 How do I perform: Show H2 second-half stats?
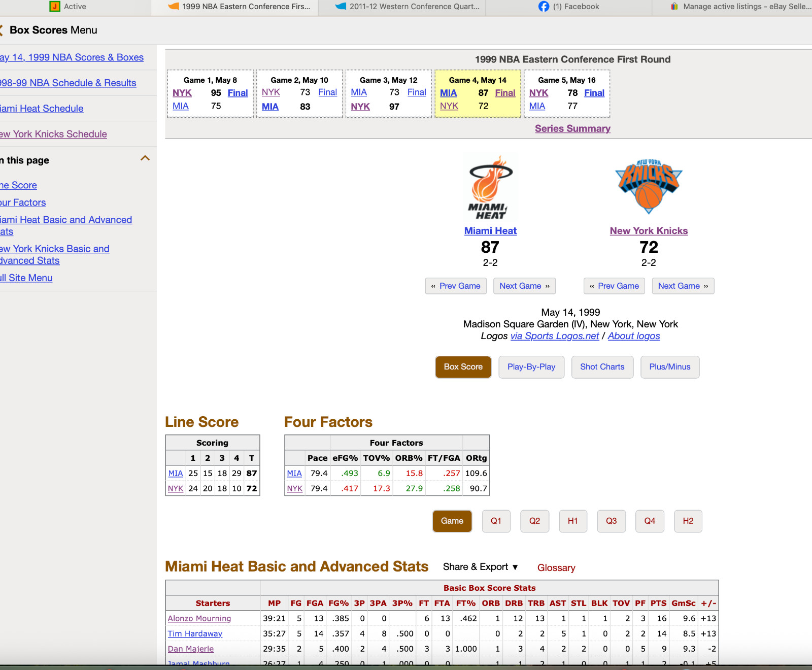click(x=688, y=521)
